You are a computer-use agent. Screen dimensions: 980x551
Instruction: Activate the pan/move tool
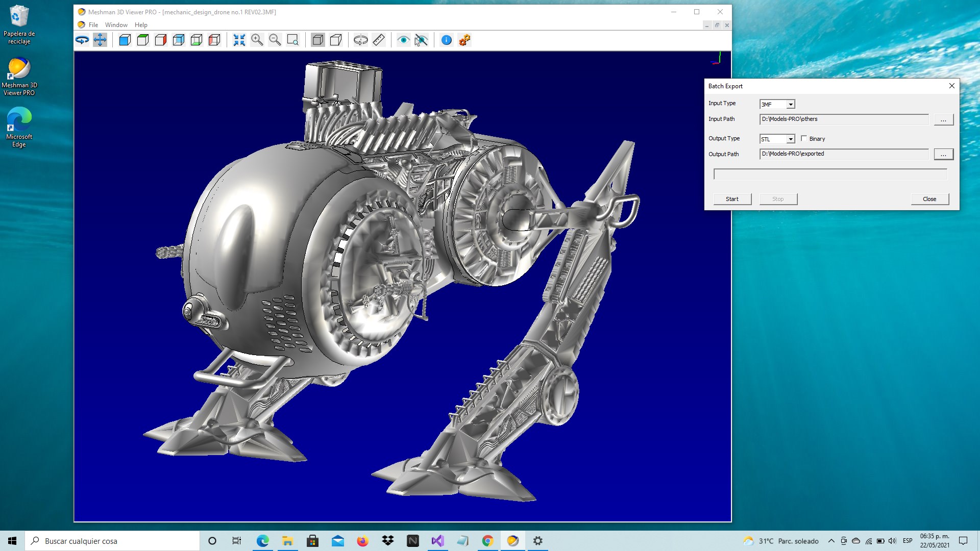pyautogui.click(x=100, y=40)
